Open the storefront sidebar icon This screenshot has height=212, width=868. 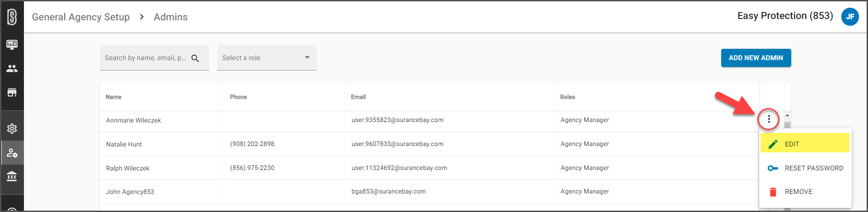(12, 93)
